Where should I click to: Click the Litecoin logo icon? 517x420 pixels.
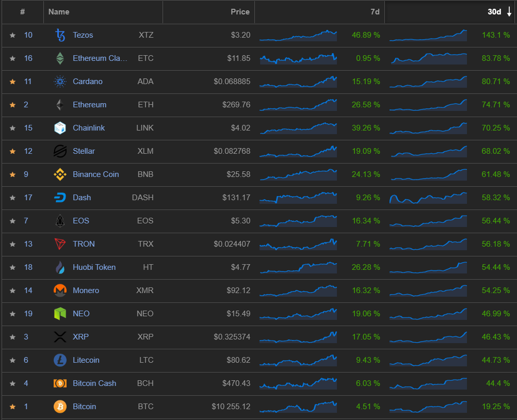(x=60, y=360)
